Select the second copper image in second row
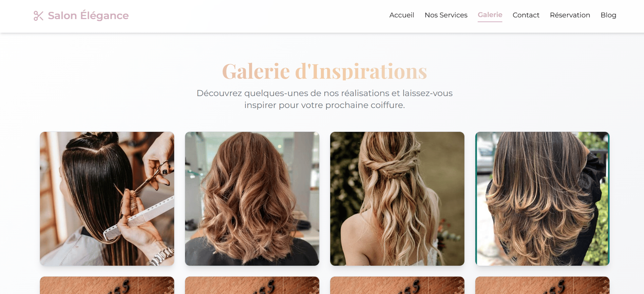Screen dimensions: 644x294 point(252,285)
